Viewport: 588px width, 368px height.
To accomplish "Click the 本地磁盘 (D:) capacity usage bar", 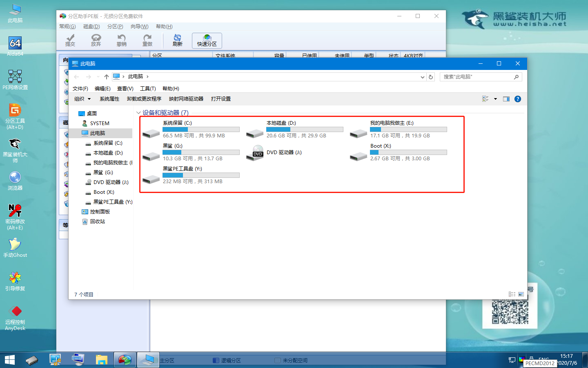I will [305, 129].
